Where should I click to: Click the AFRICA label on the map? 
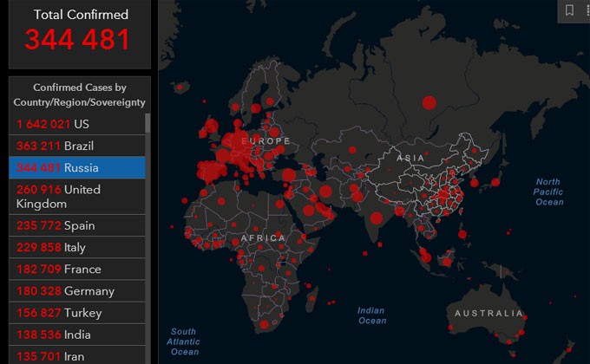pyautogui.click(x=263, y=237)
